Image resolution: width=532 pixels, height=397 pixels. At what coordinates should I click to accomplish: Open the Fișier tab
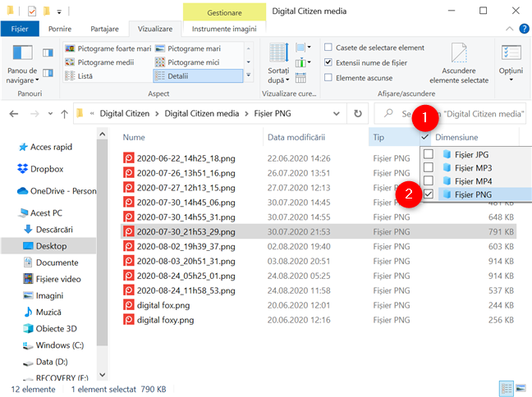coord(20,30)
